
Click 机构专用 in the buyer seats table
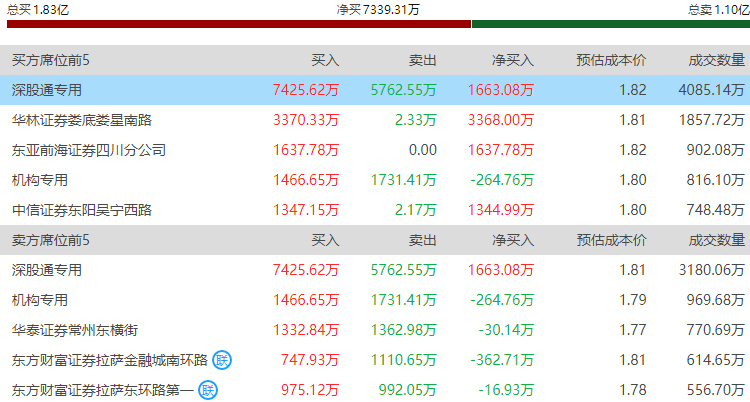[40, 180]
